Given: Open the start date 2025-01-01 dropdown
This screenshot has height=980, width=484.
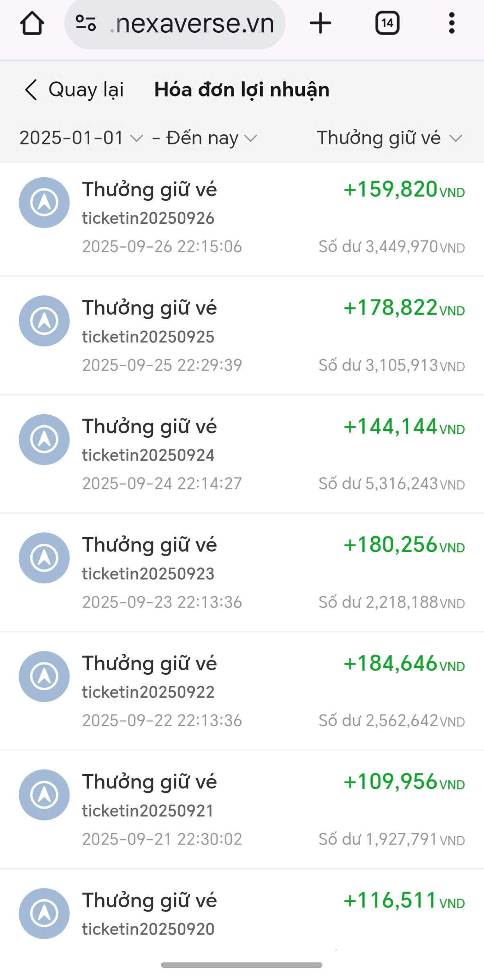Looking at the screenshot, I should [81, 138].
